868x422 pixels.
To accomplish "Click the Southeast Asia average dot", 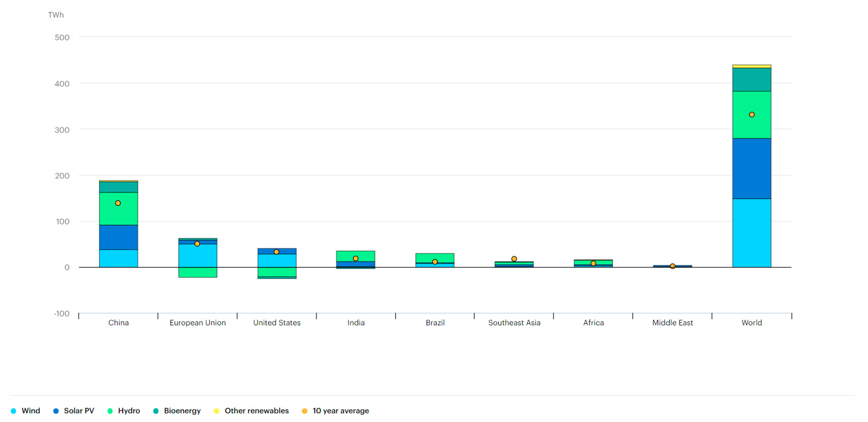I will click(x=514, y=259).
